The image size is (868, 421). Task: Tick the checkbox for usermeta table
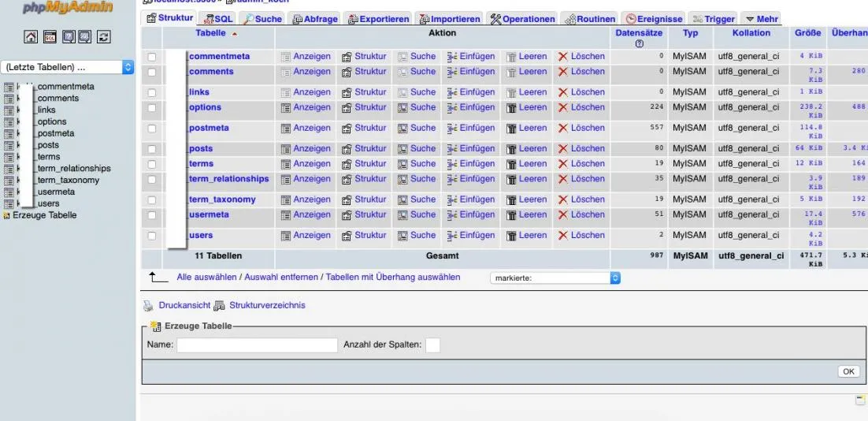pos(152,215)
